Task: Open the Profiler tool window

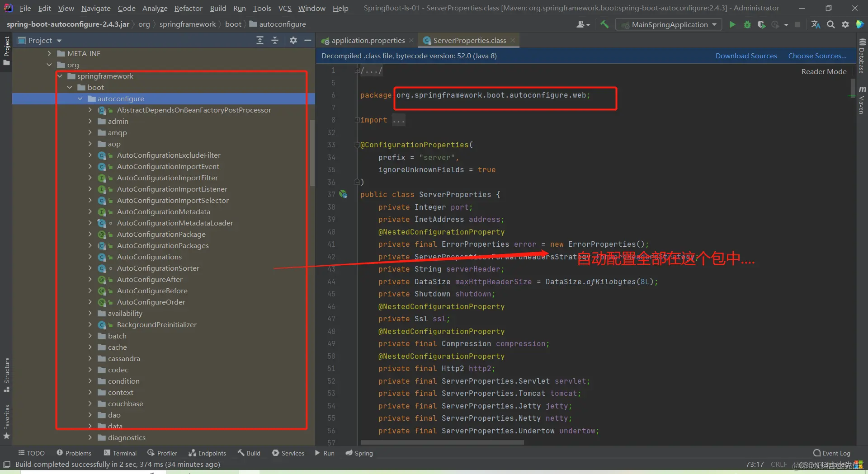Action: [x=163, y=453]
